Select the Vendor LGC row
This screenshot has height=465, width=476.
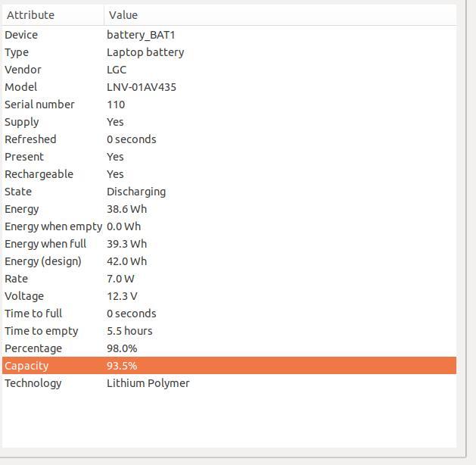pyautogui.click(x=229, y=70)
